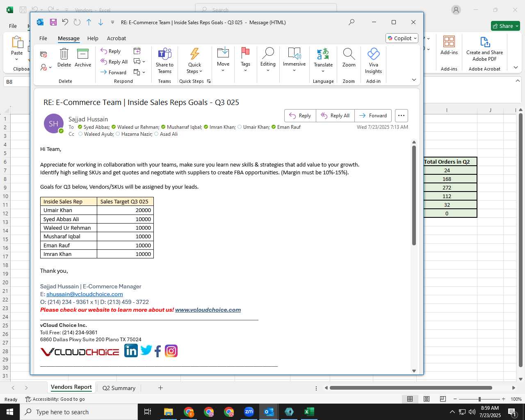Click Excel zoom in plus button
Screen dimensions: 525x420
coord(504,399)
